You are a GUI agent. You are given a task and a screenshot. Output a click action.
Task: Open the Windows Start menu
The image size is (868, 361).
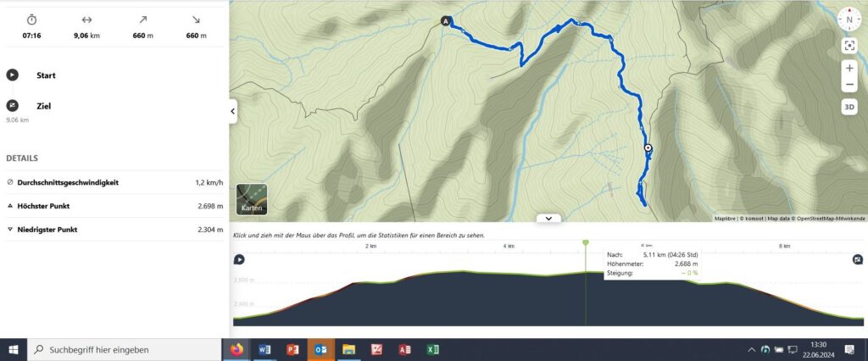14,350
